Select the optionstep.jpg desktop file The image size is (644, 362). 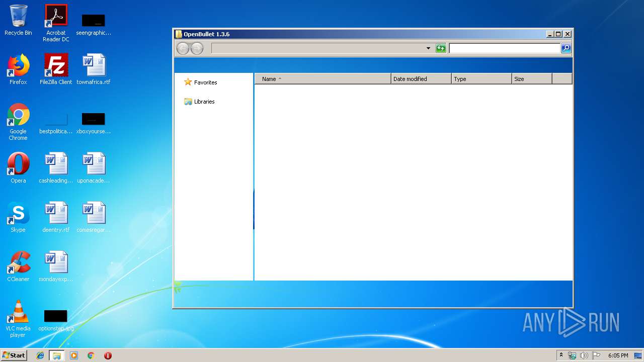pyautogui.click(x=56, y=321)
